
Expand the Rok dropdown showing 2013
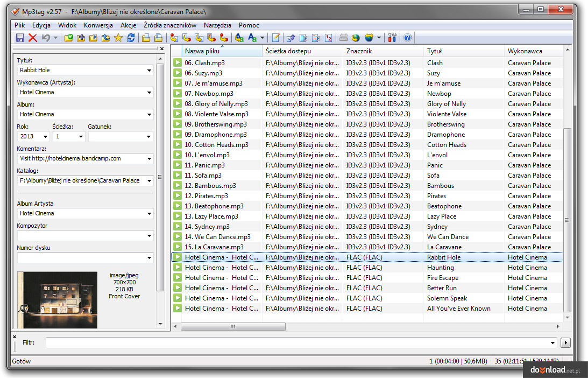coord(45,137)
